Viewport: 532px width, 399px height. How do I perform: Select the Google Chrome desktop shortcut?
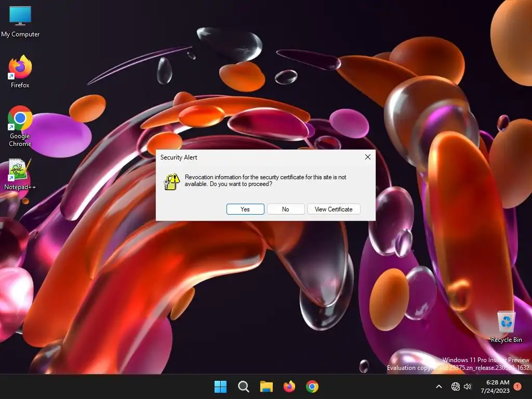[x=20, y=126]
